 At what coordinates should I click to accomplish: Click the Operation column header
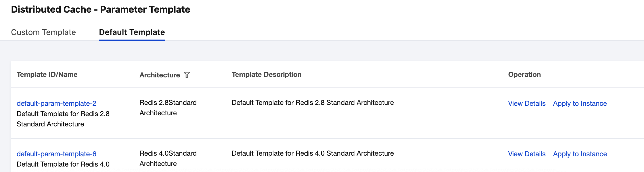[524, 75]
